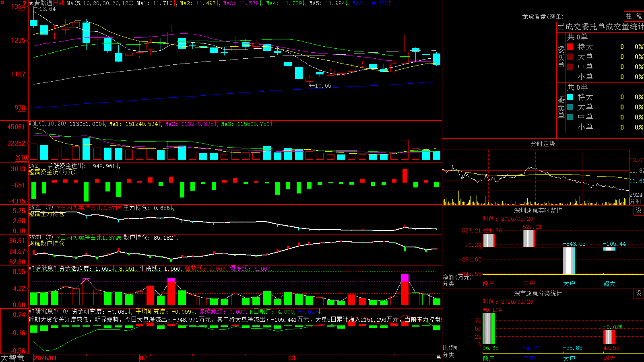Click the 活跃资金进出: -948.961 value
The image size is (644, 362).
82,166
